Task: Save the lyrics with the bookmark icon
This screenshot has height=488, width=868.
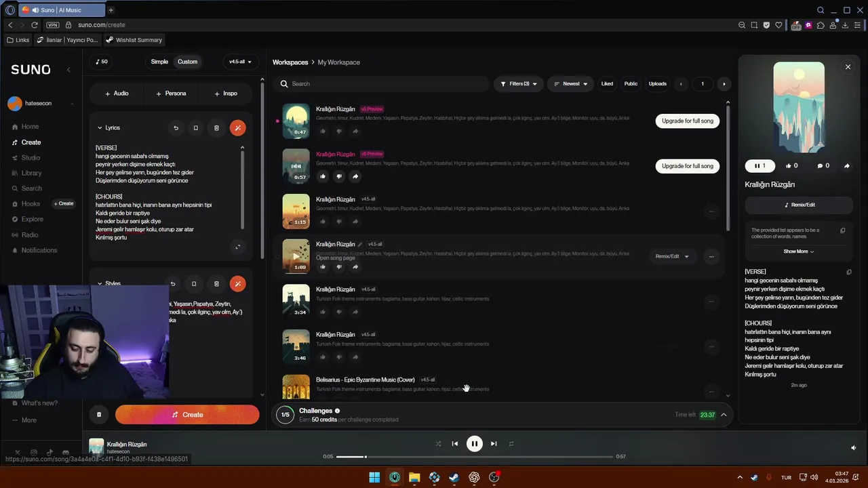Action: [x=195, y=127]
